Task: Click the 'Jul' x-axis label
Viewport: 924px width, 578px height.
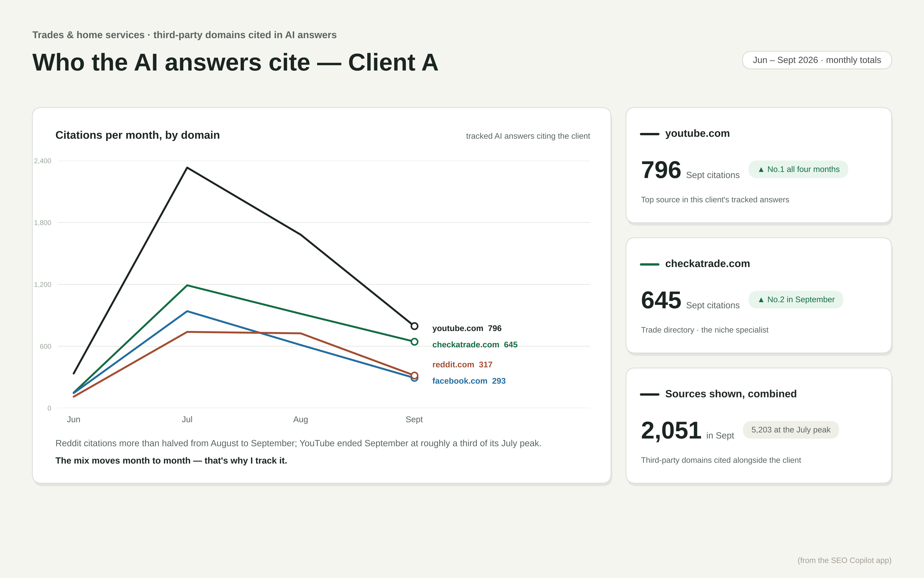Action: [187, 419]
